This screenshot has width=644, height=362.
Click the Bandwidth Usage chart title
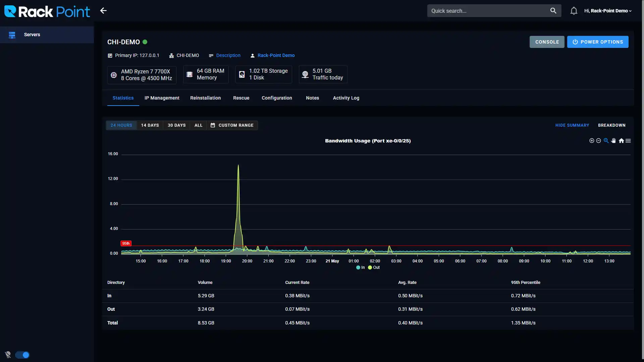coord(368,141)
